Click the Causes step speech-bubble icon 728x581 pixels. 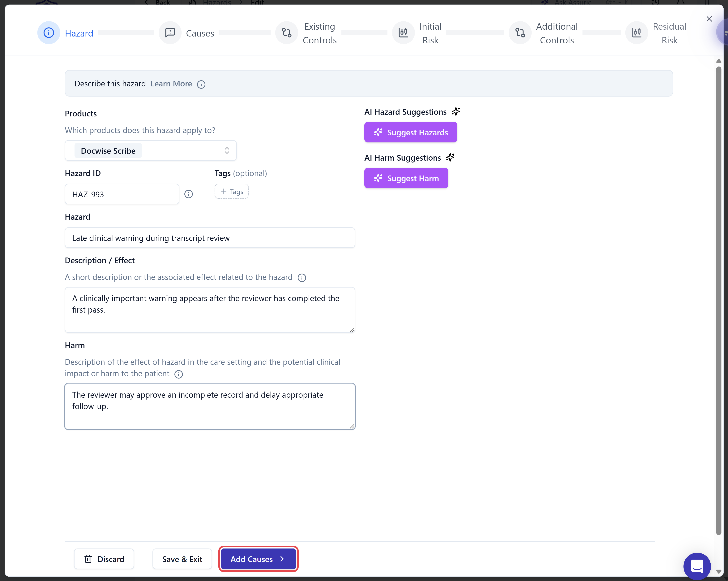point(170,33)
